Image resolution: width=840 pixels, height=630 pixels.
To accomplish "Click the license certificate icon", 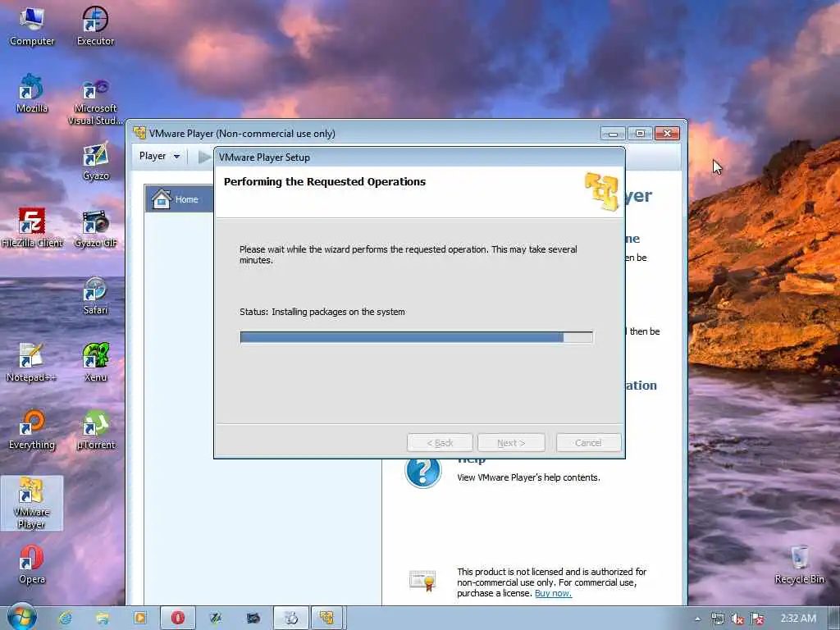I will pyautogui.click(x=422, y=581).
